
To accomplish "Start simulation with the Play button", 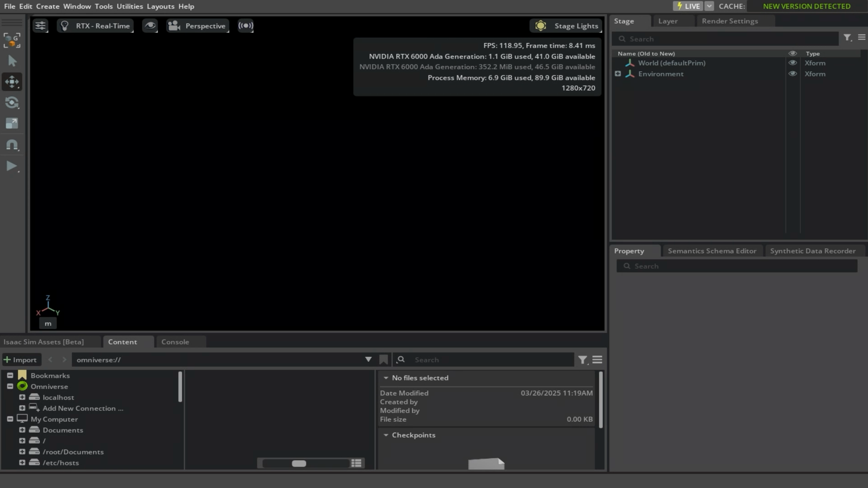I will pos(12,166).
